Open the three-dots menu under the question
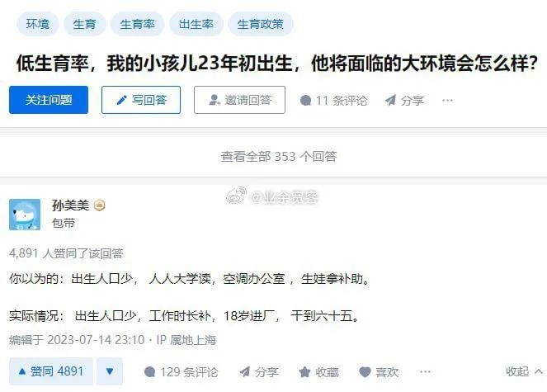Screen dimensions: 547x392 point(447,101)
